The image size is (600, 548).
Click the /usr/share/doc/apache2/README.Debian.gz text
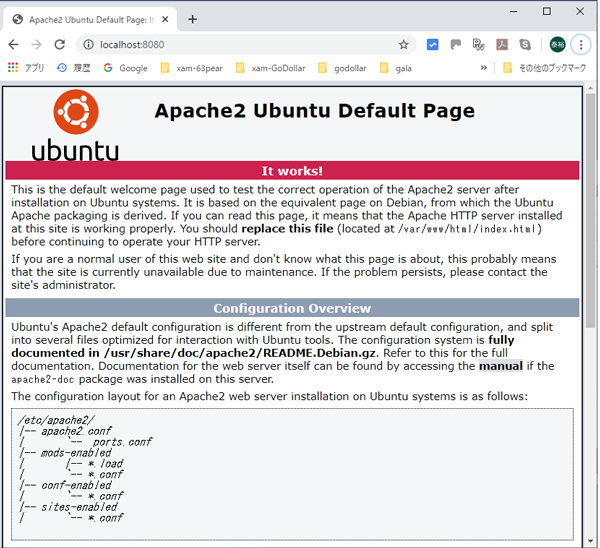(240, 353)
